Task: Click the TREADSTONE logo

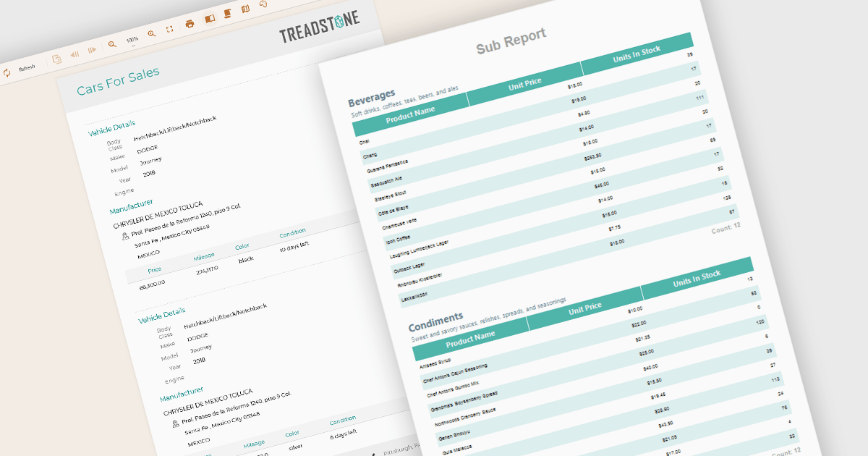Action: [320, 28]
